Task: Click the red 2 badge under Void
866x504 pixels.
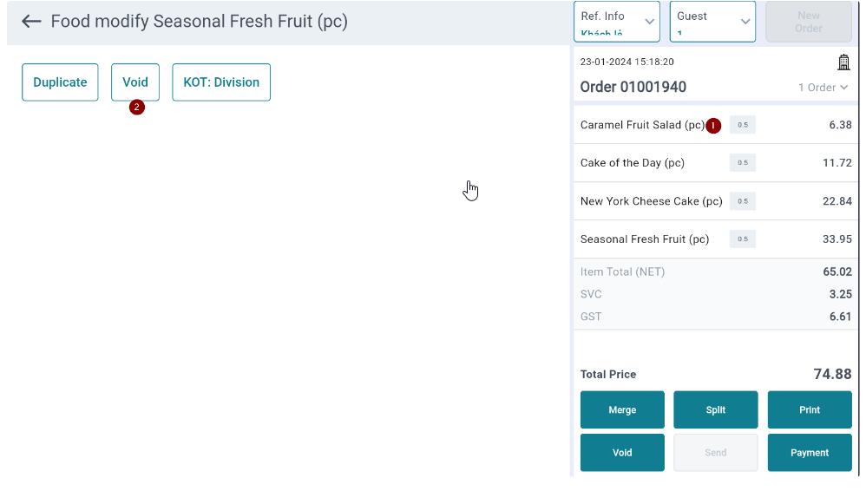Action: tap(137, 107)
